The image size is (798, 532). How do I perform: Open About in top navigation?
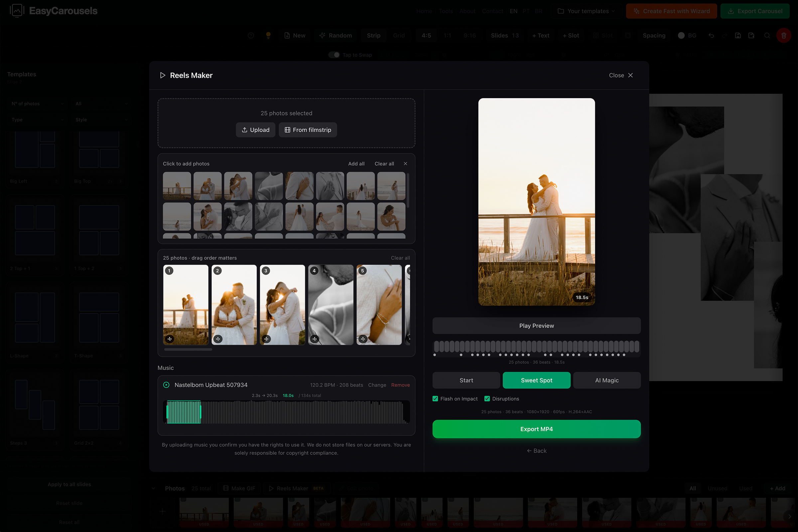[467, 11]
